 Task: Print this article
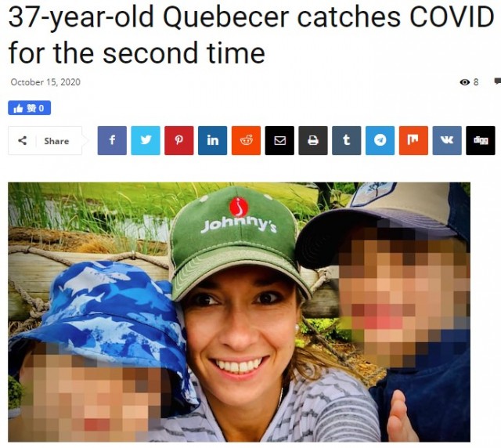coord(313,140)
